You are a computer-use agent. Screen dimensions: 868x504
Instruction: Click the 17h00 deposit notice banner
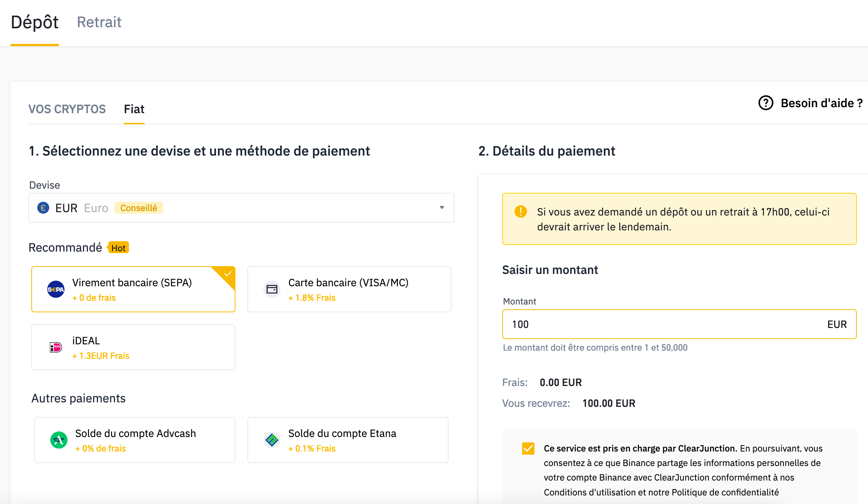click(679, 219)
